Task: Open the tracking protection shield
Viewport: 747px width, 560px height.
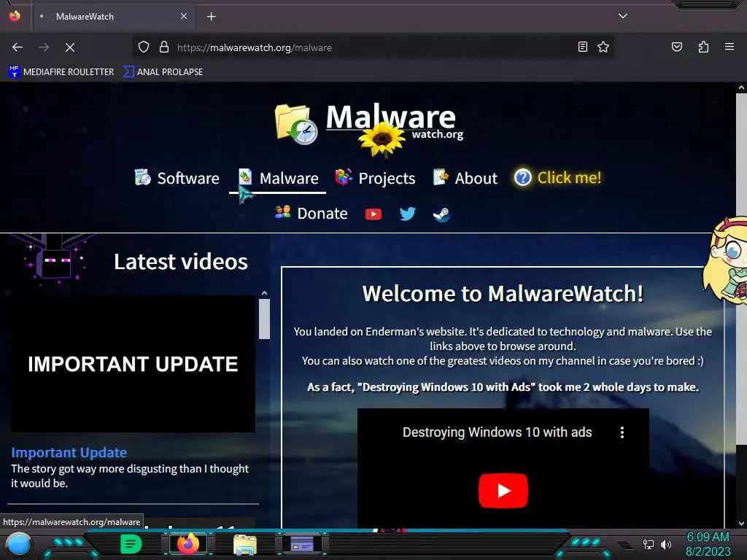Action: click(x=144, y=47)
